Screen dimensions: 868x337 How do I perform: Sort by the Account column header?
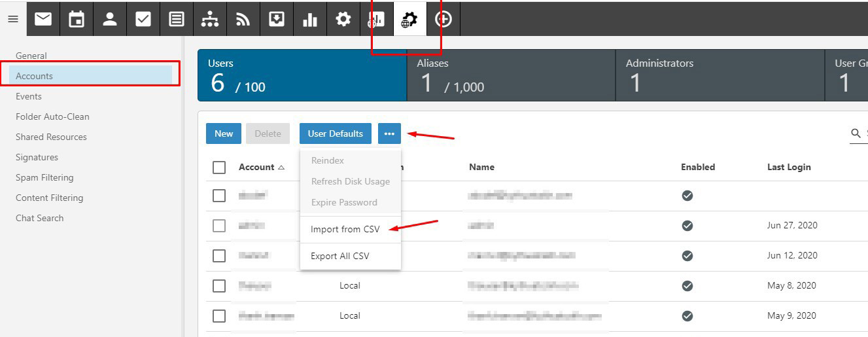pos(256,168)
